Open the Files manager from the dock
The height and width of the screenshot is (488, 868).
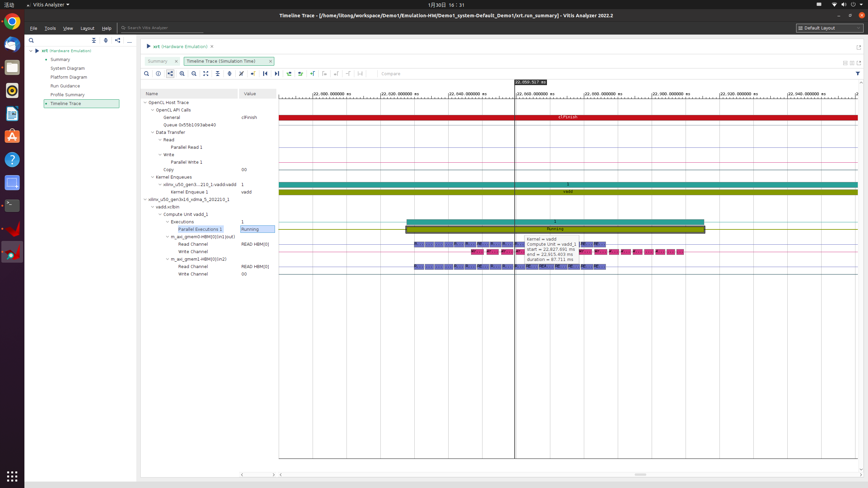[12, 68]
